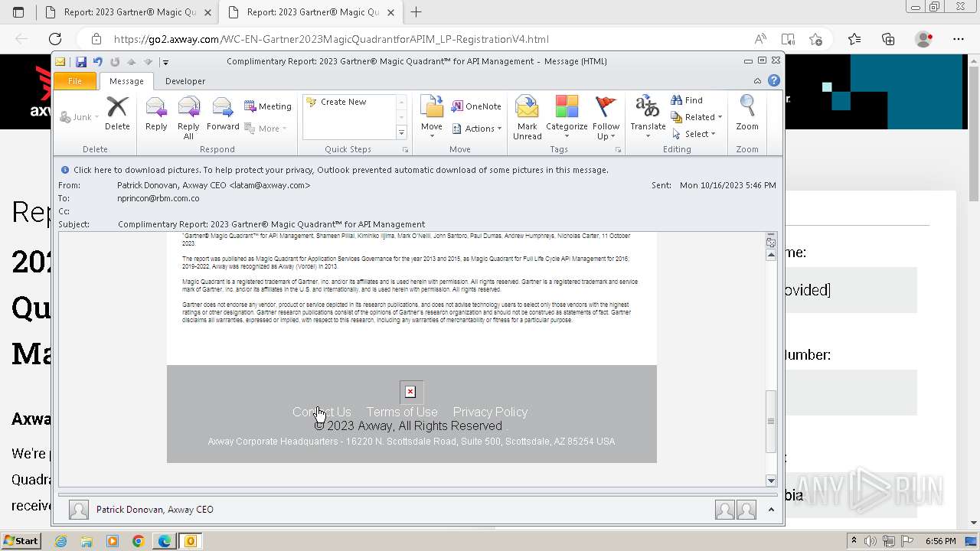Open Edge Collections
The height and width of the screenshot is (551, 980).
888,39
